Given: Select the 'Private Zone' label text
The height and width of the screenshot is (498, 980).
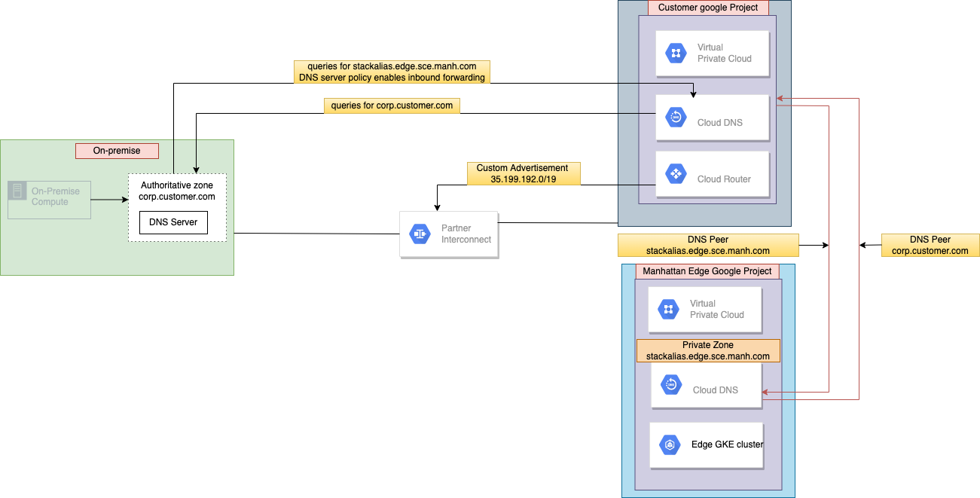Looking at the screenshot, I should pyautogui.click(x=708, y=345).
